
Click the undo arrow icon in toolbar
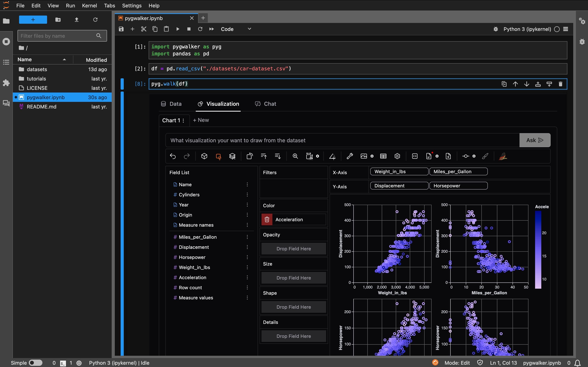(172, 156)
